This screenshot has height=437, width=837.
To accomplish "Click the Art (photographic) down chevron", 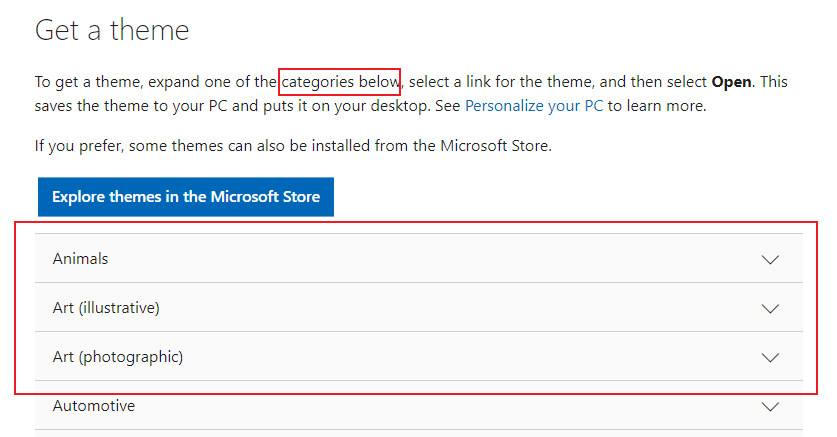I will point(769,357).
